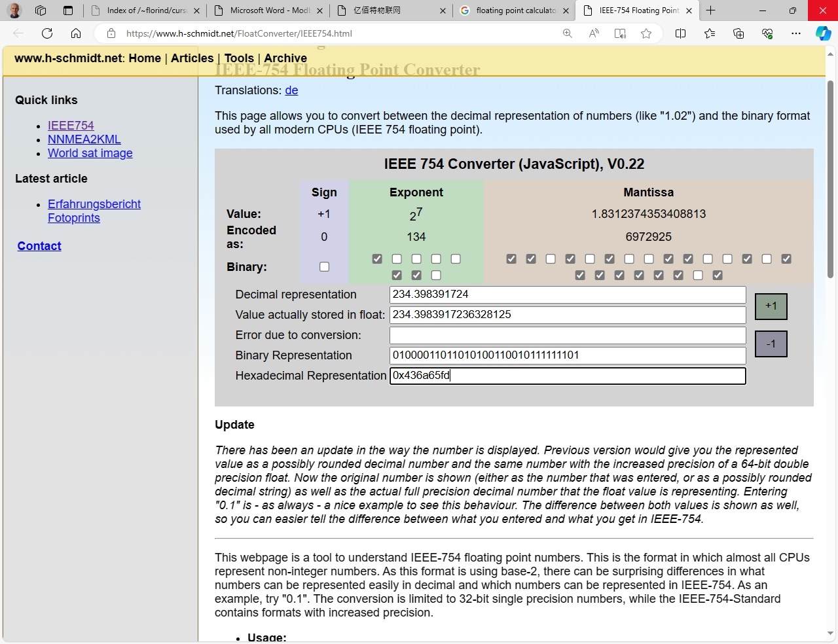Open the Archive link in site header
This screenshot has height=644, width=838.
point(285,58)
